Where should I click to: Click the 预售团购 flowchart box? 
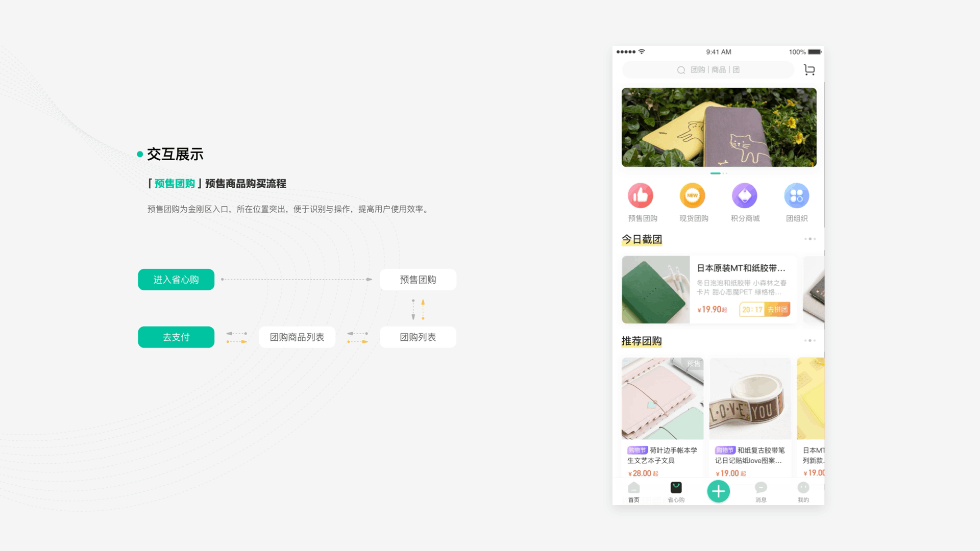click(418, 280)
